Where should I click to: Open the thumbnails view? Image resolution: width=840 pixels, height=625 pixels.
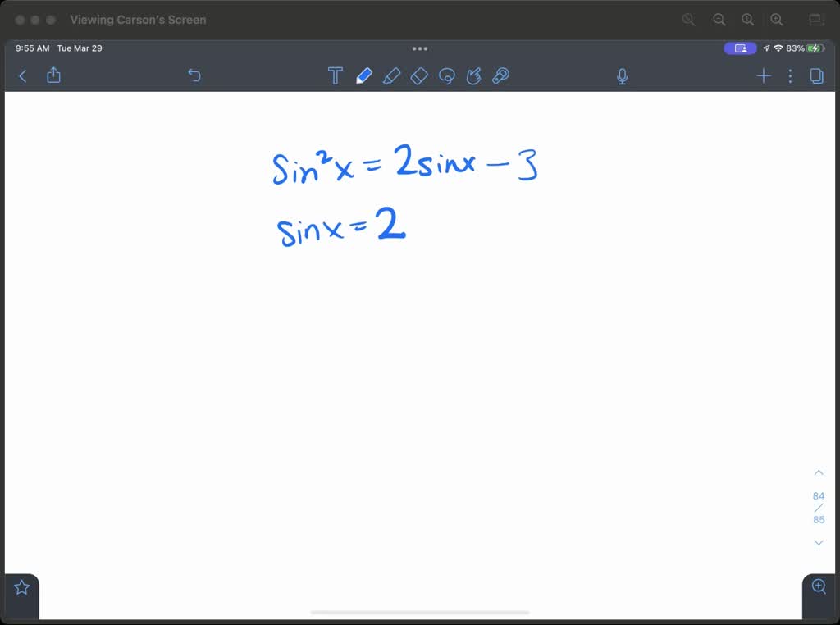coord(816,75)
